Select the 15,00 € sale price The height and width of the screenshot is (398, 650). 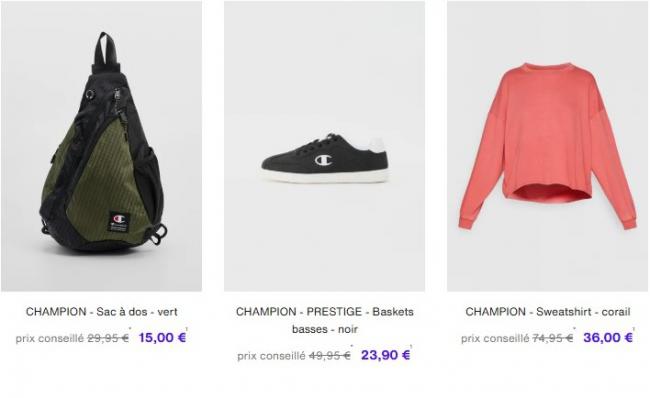click(x=162, y=337)
